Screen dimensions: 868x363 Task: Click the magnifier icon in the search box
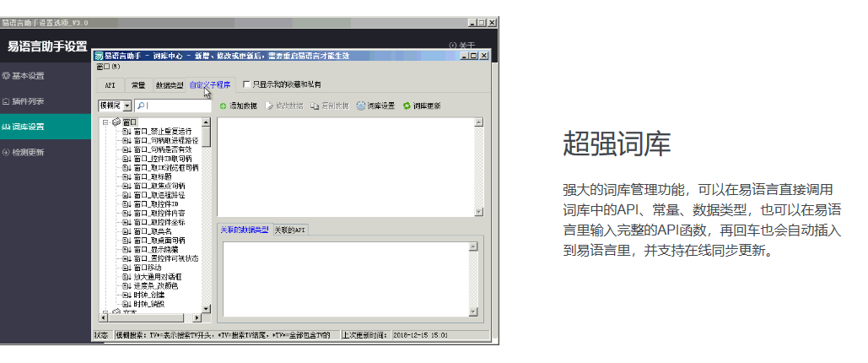[141, 106]
